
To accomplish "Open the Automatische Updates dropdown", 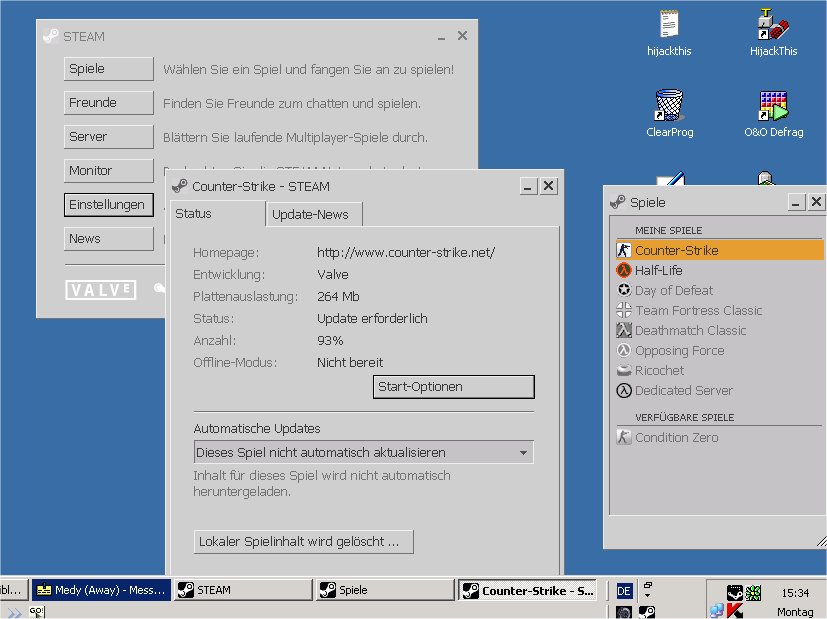I will tap(363, 452).
